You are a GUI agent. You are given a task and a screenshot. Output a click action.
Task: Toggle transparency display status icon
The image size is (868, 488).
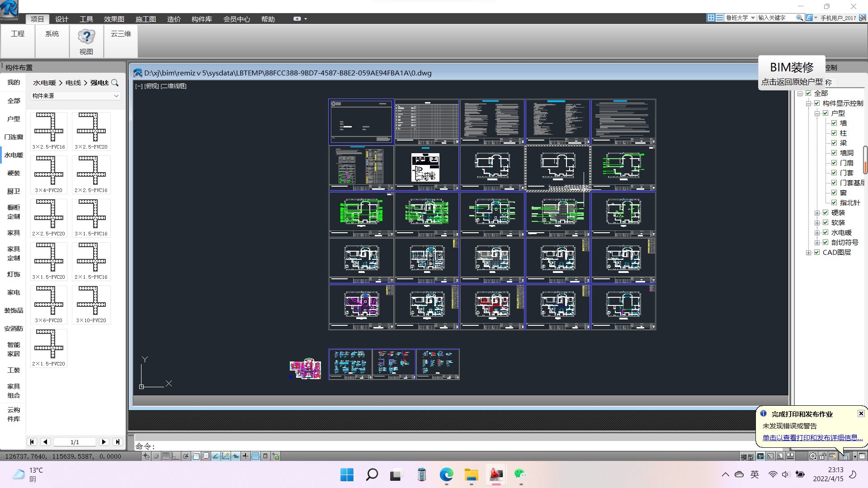click(x=255, y=456)
